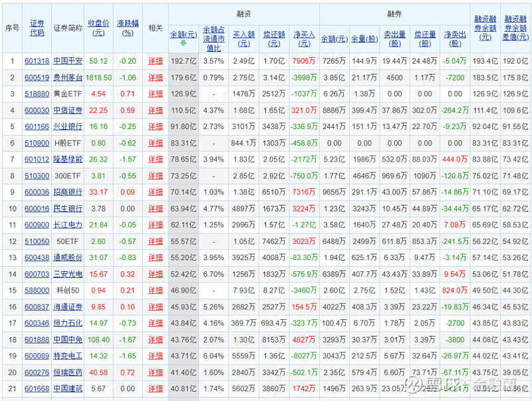Viewport: 532px width, 401px height.
Task: Open 中国建筑 stock name link
Action: (68, 388)
